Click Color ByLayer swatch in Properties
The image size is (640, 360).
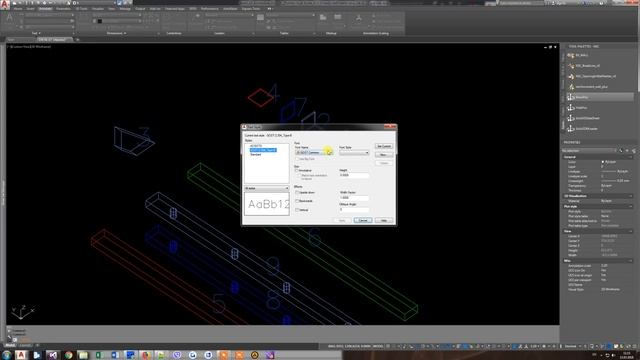click(602, 162)
